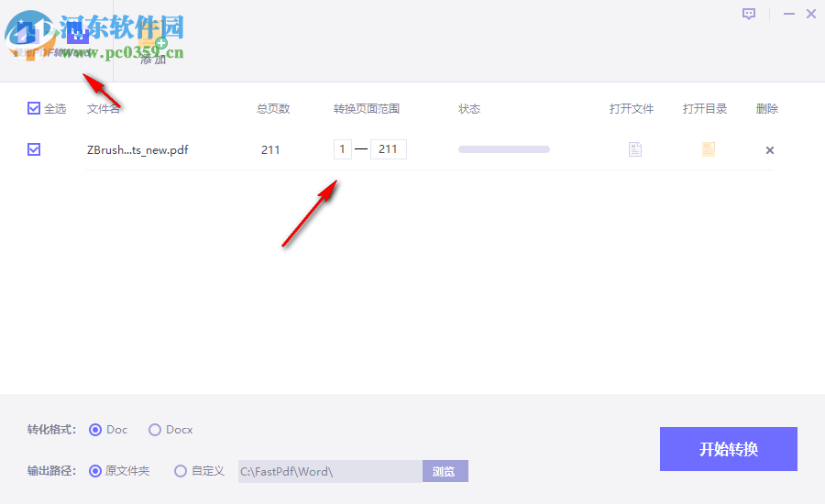Image resolution: width=825 pixels, height=504 pixels.
Task: Click the 浏览 browse button
Action: tap(445, 471)
